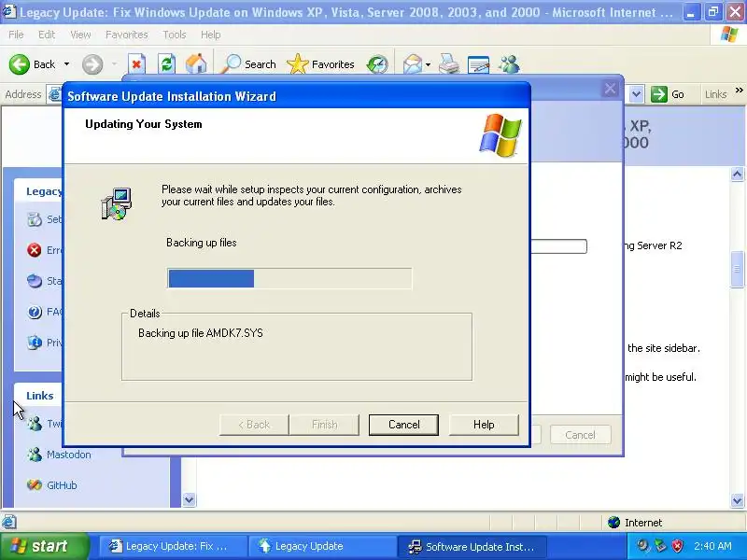Click the setup computer-and-disc icon in wizard
The height and width of the screenshot is (560, 747).
tap(116, 203)
